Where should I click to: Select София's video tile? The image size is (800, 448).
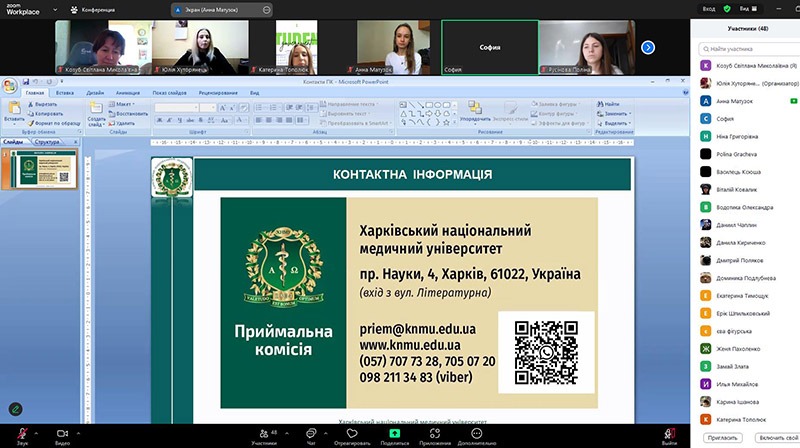point(490,47)
